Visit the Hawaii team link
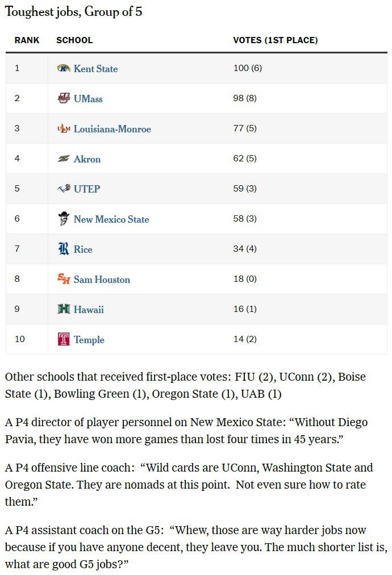 (89, 310)
